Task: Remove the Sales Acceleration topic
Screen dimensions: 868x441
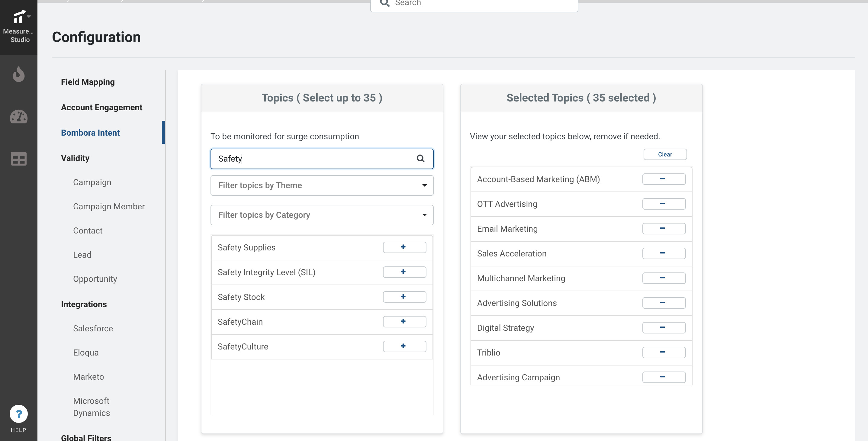Action: coord(664,253)
